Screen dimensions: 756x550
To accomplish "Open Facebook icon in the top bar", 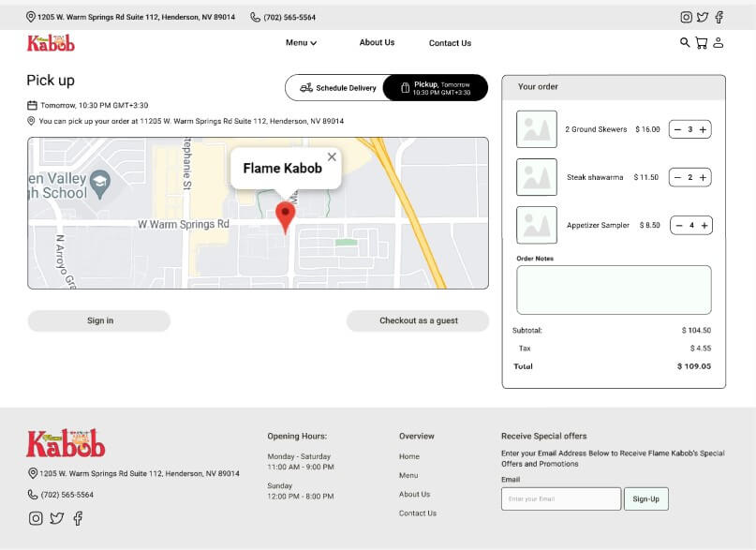I will click(719, 18).
